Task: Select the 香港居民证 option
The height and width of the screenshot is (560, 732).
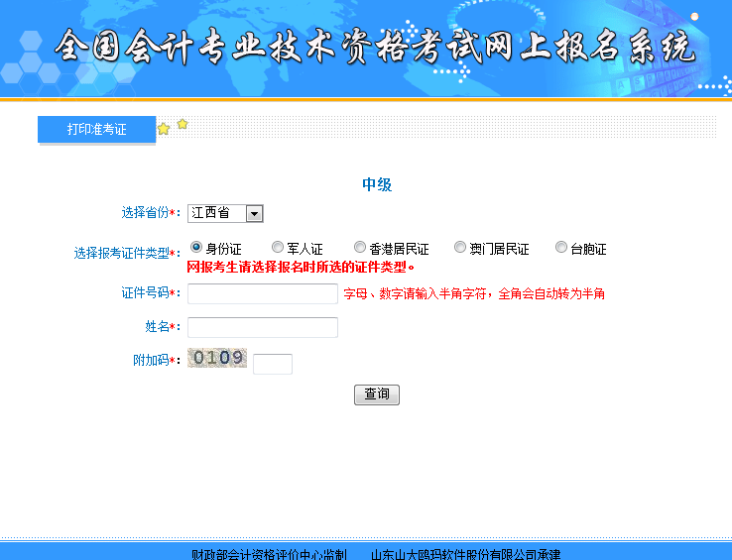Action: click(x=360, y=247)
